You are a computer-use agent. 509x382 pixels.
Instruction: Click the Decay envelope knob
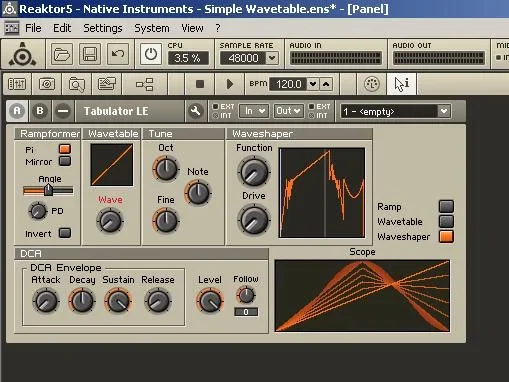point(82,301)
